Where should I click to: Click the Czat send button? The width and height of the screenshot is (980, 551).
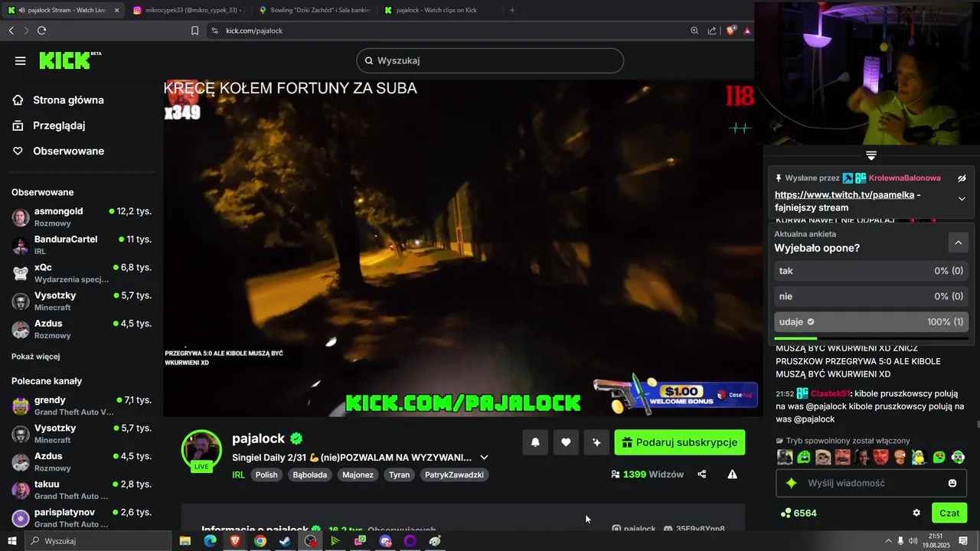tap(949, 513)
